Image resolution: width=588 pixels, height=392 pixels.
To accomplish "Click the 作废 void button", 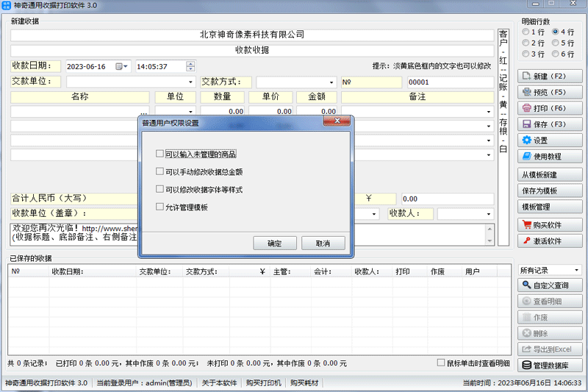I will (550, 318).
